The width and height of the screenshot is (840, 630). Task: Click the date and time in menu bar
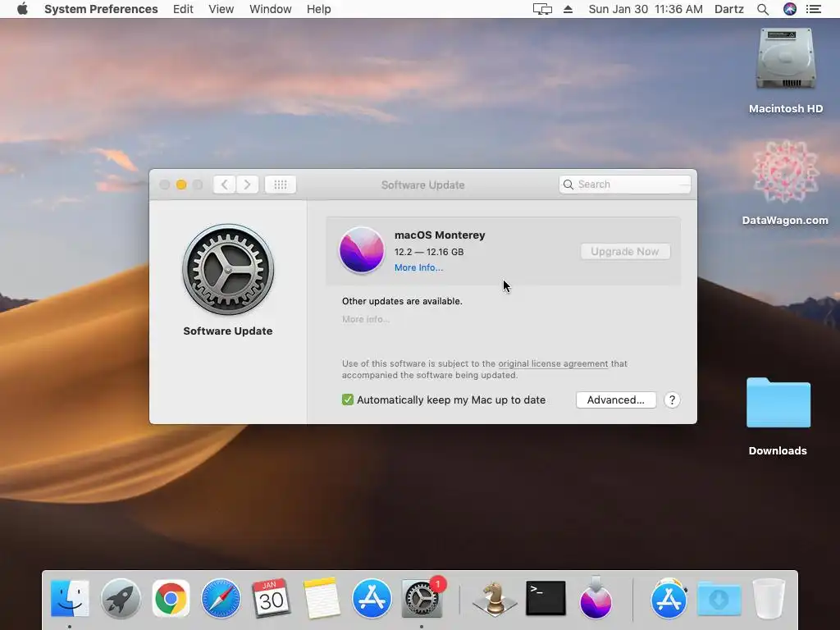[646, 9]
